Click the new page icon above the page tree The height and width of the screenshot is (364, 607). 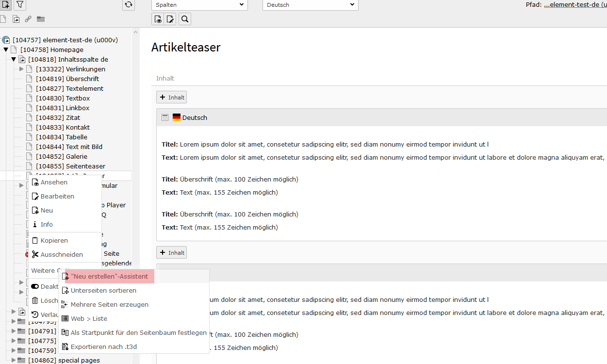(x=6, y=5)
